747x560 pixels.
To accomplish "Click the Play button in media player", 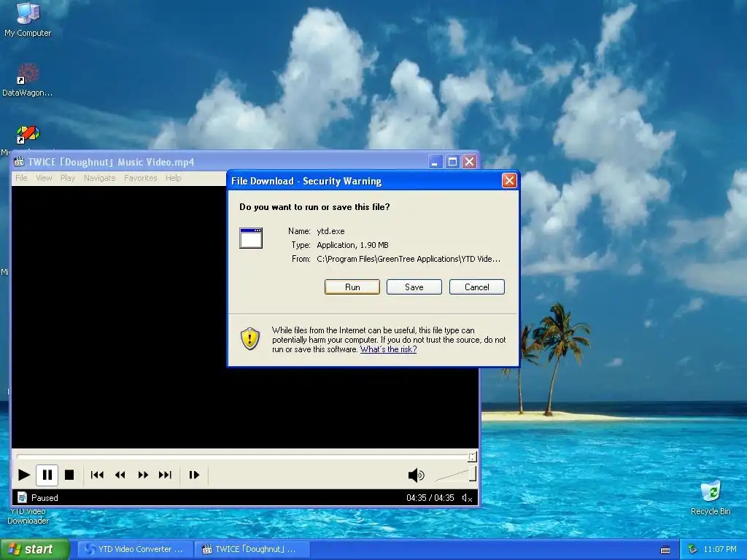I will click(24, 475).
